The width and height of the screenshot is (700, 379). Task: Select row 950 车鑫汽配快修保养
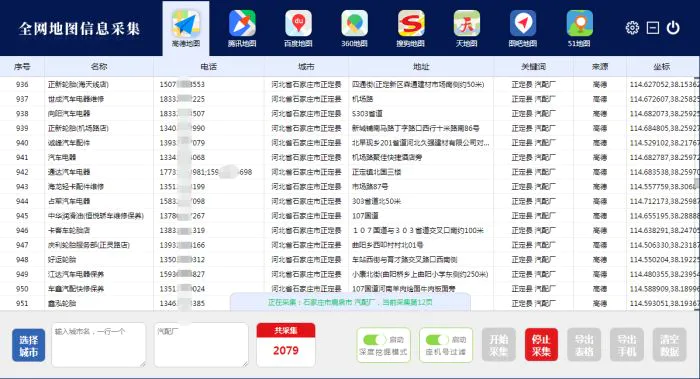tap(350, 289)
